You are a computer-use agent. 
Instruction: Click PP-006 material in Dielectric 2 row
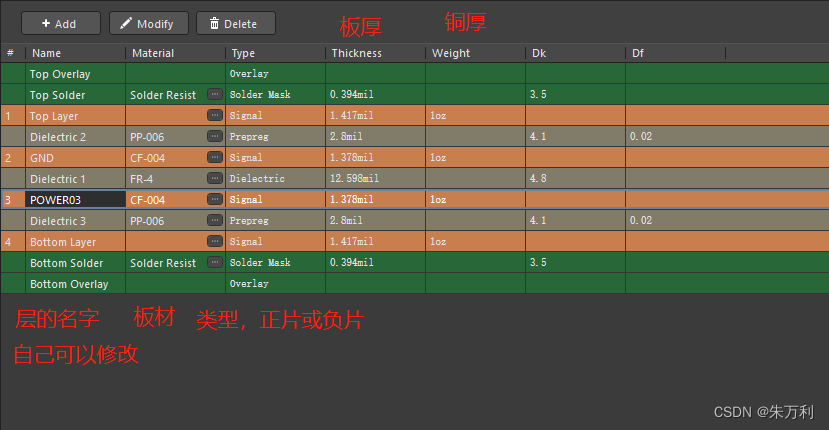tap(147, 137)
